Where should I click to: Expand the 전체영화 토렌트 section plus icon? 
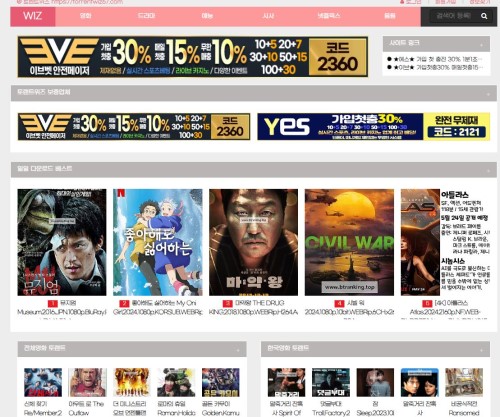pyautogui.click(x=238, y=350)
